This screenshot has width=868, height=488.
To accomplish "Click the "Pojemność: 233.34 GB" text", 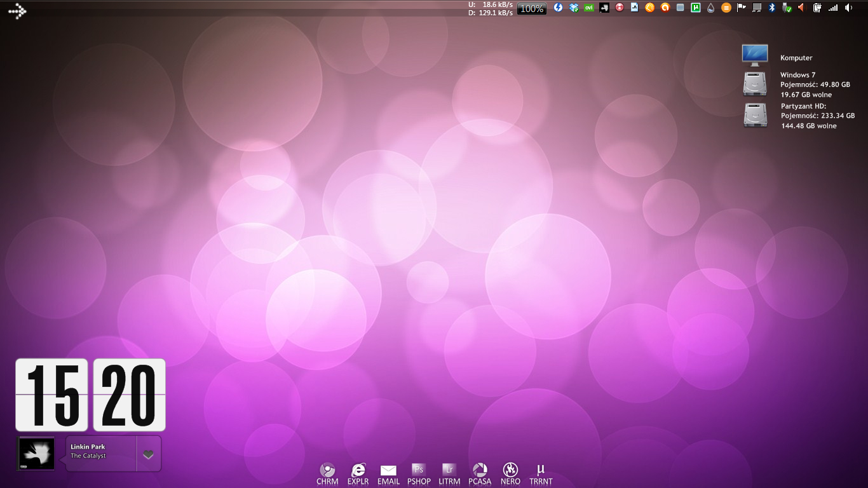I will point(818,116).
